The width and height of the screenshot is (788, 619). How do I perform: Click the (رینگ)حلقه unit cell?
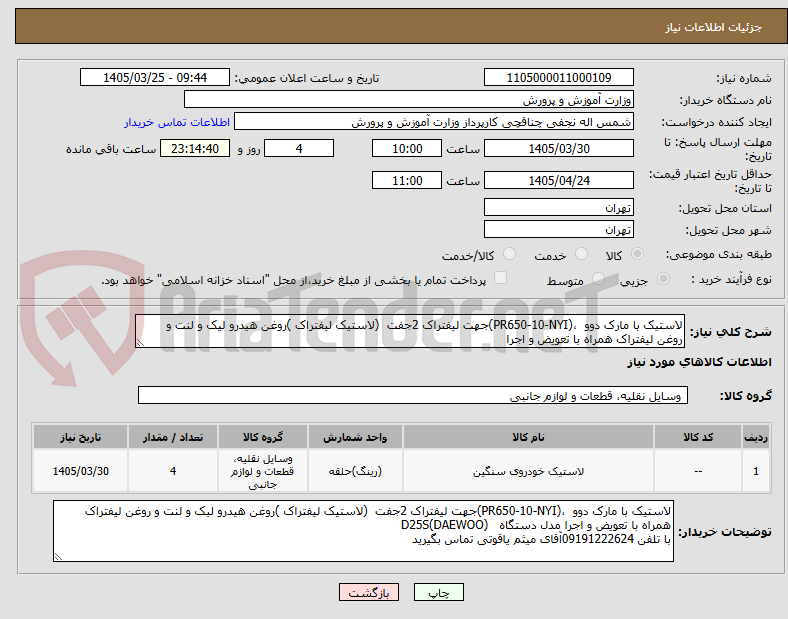click(355, 471)
